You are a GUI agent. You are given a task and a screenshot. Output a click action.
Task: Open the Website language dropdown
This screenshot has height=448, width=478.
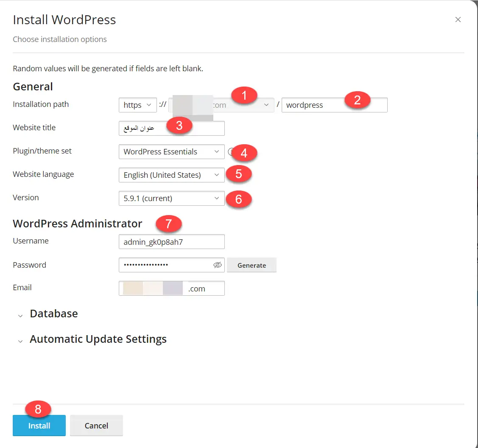[x=172, y=175]
